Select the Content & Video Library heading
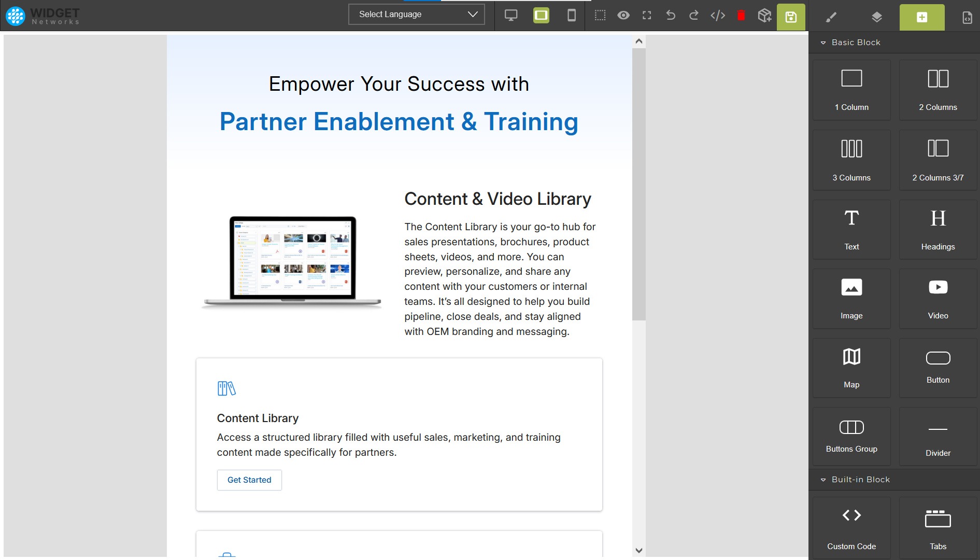The width and height of the screenshot is (980, 560). click(498, 199)
